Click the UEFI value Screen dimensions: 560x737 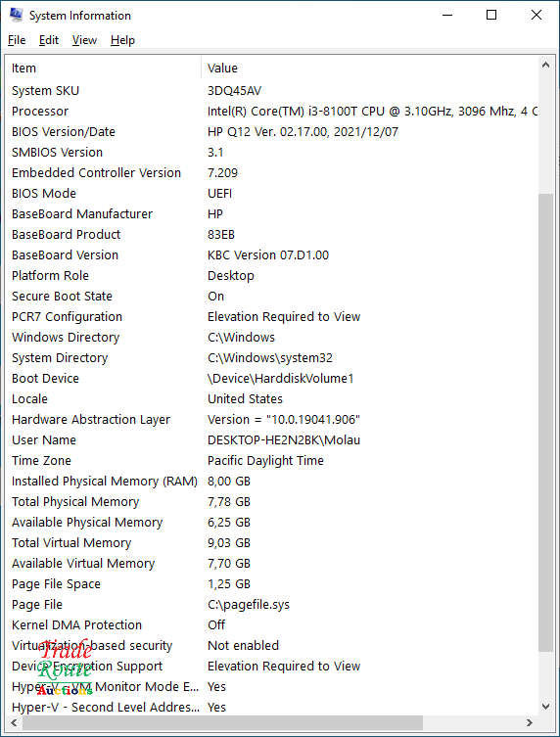click(219, 193)
